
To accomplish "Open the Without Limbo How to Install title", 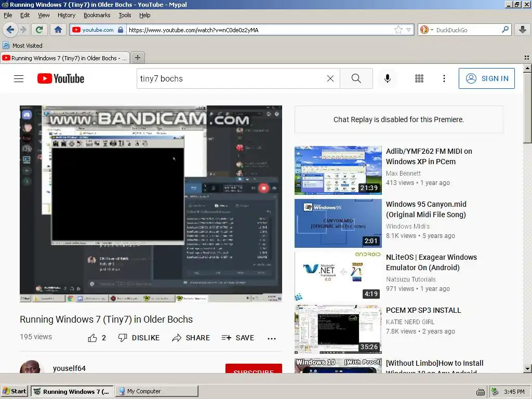I will pos(435,366).
